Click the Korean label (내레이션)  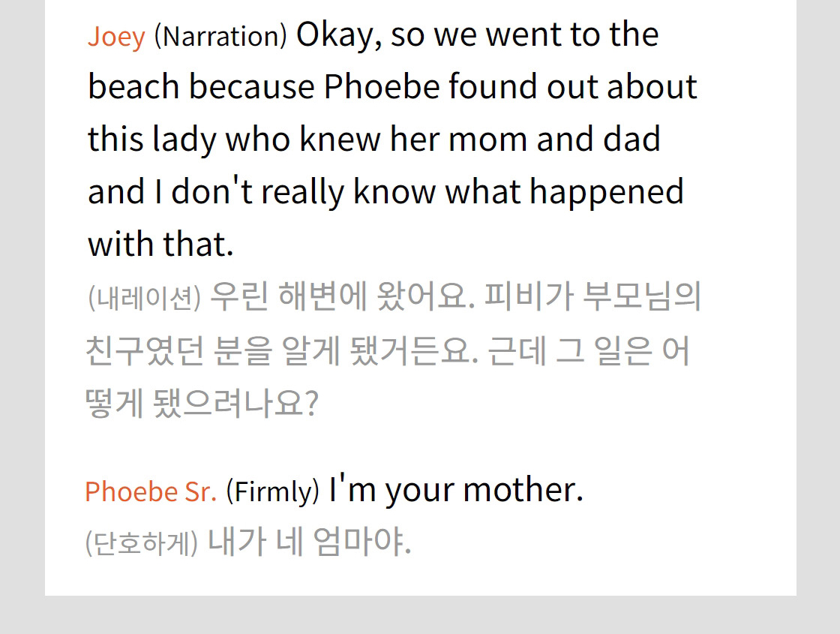tap(145, 298)
